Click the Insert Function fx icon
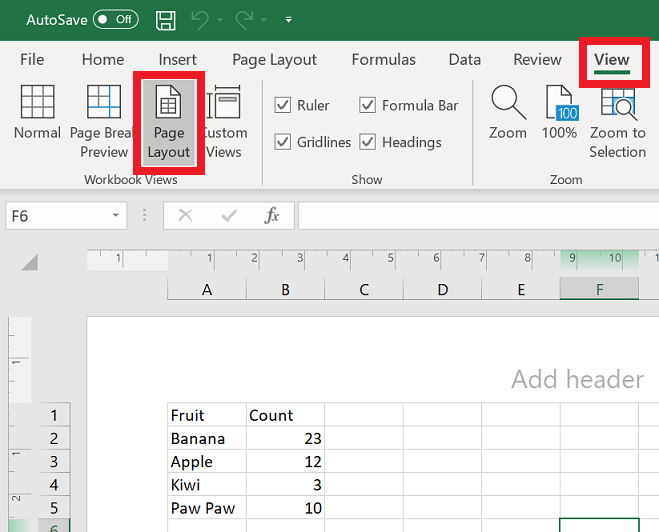659x532 pixels. (271, 215)
